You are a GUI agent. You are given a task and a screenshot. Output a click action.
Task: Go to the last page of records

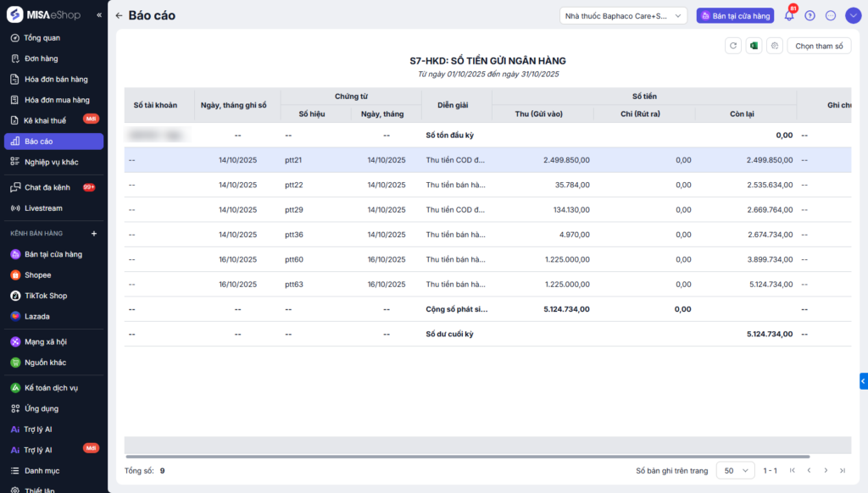pos(842,470)
